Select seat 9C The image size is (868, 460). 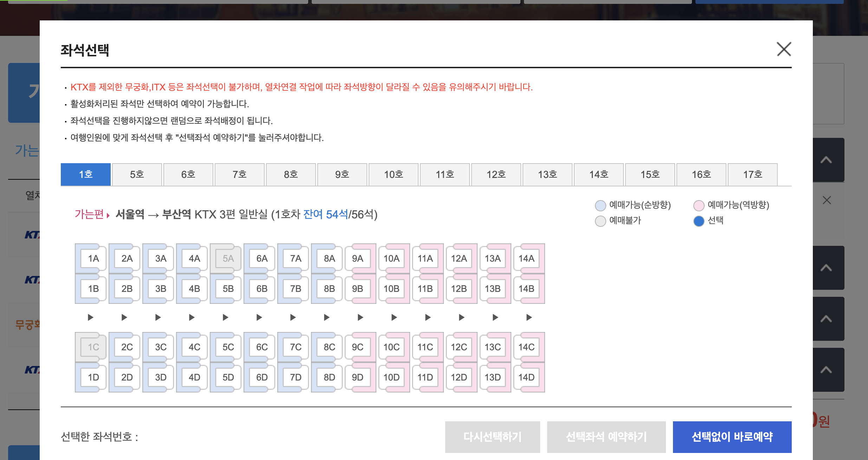click(357, 347)
